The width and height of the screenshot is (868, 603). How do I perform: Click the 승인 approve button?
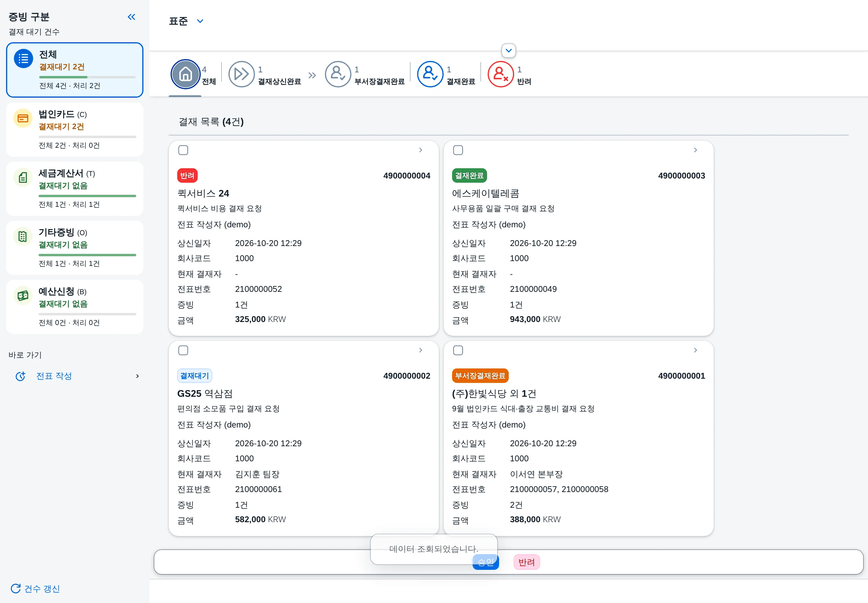pos(486,562)
